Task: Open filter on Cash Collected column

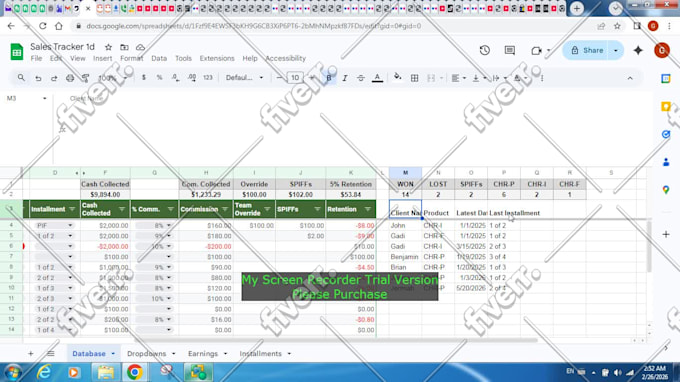Action: click(x=121, y=209)
